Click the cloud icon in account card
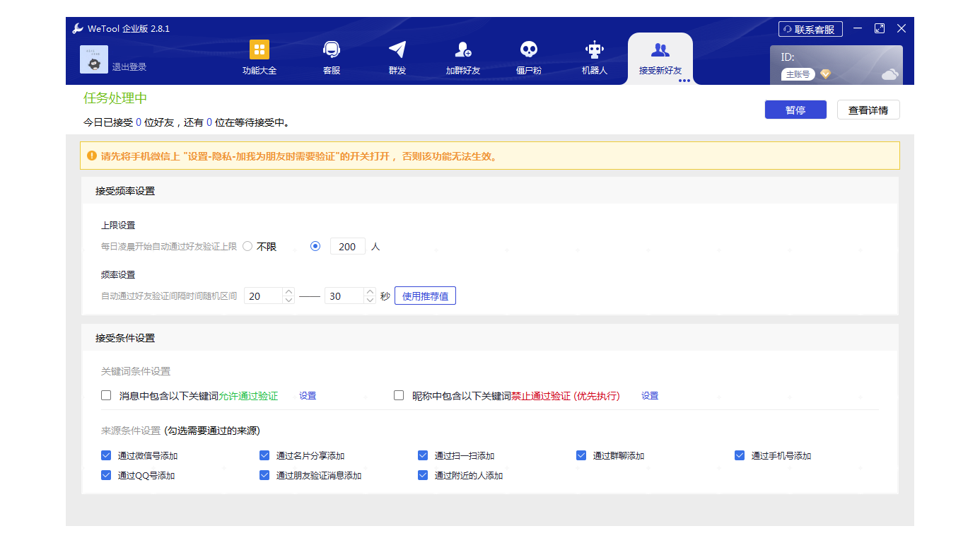Viewport: 980px width, 543px height. tap(889, 74)
